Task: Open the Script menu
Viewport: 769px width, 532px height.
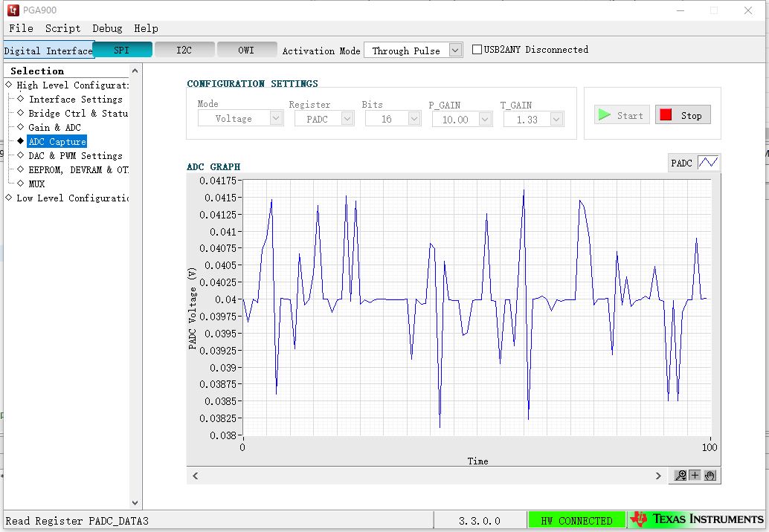Action: coord(62,28)
